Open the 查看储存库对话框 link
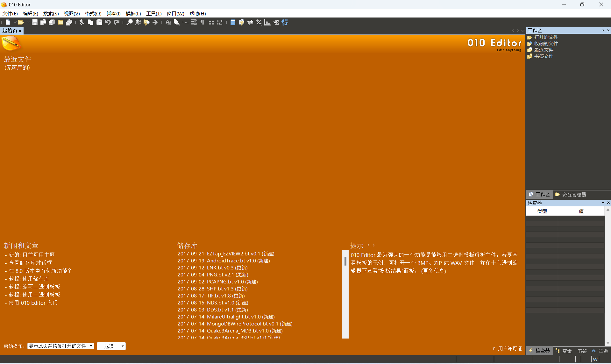This screenshot has height=364, width=611. pos(30,263)
